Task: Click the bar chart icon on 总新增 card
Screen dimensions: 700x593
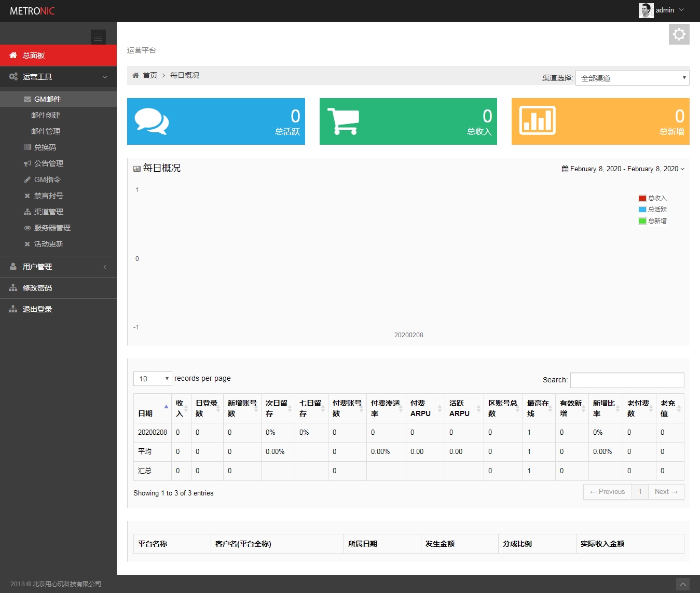Action: pyautogui.click(x=537, y=120)
